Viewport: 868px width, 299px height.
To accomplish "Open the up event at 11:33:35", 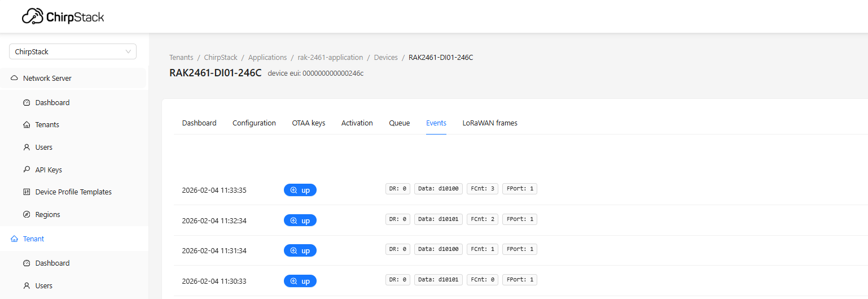I will pos(300,190).
